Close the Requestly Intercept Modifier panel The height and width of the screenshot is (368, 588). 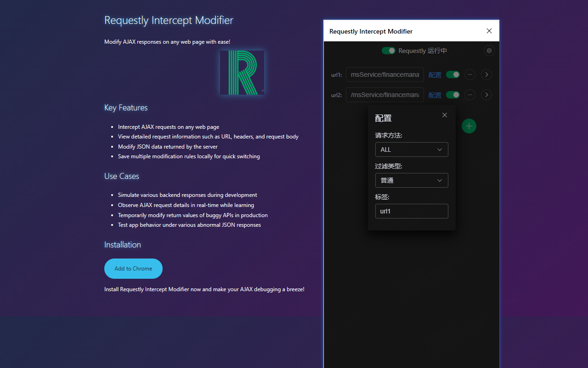tap(489, 31)
